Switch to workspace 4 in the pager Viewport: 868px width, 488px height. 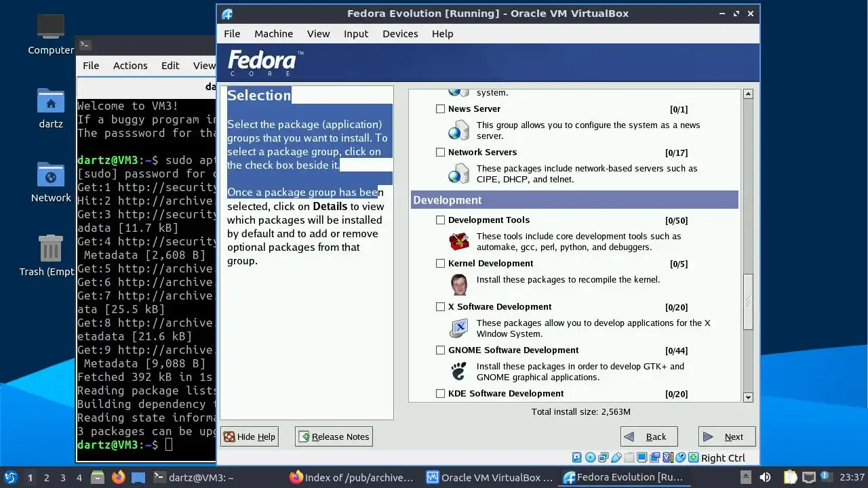tap(79, 477)
